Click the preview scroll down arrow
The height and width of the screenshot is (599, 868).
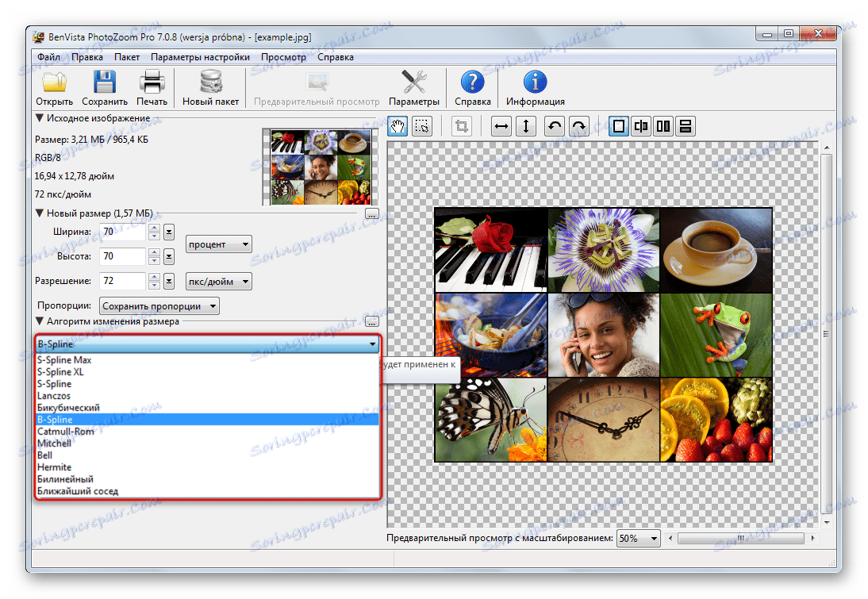pos(826,522)
